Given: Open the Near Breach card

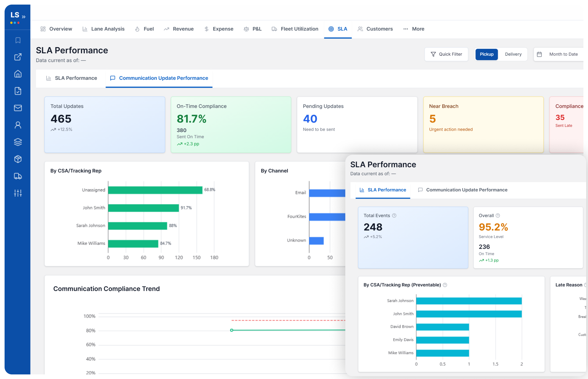Looking at the screenshot, I should (483, 125).
